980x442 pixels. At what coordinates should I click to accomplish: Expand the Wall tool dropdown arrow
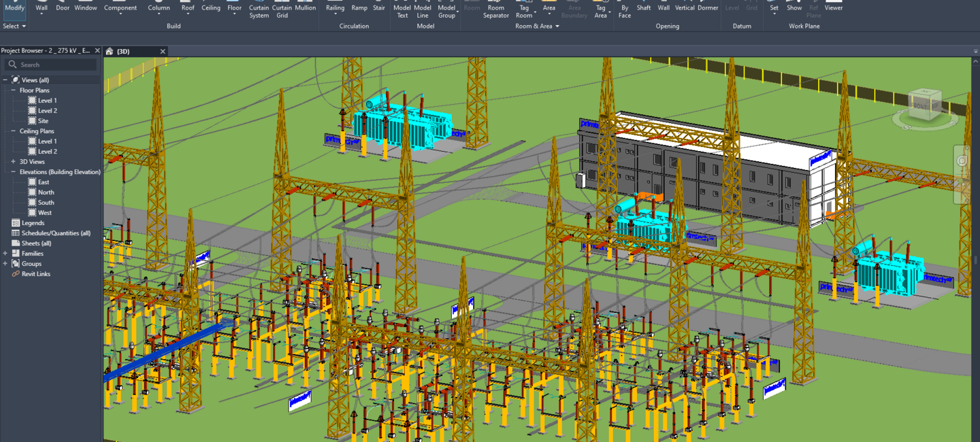42,14
